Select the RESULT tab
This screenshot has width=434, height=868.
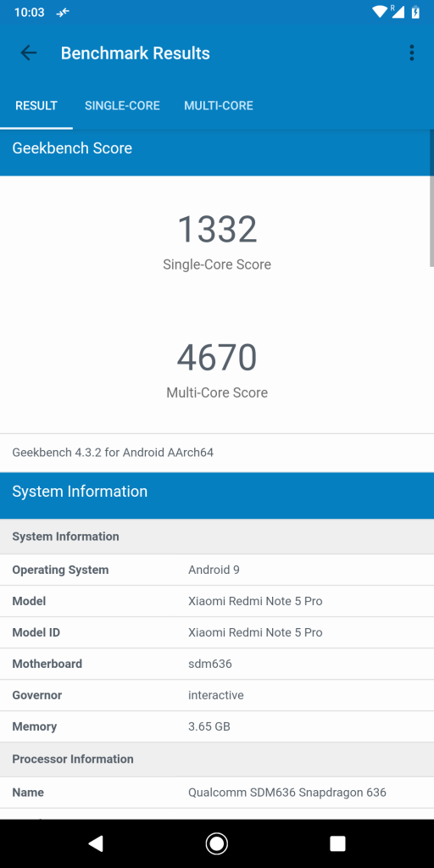(36, 106)
